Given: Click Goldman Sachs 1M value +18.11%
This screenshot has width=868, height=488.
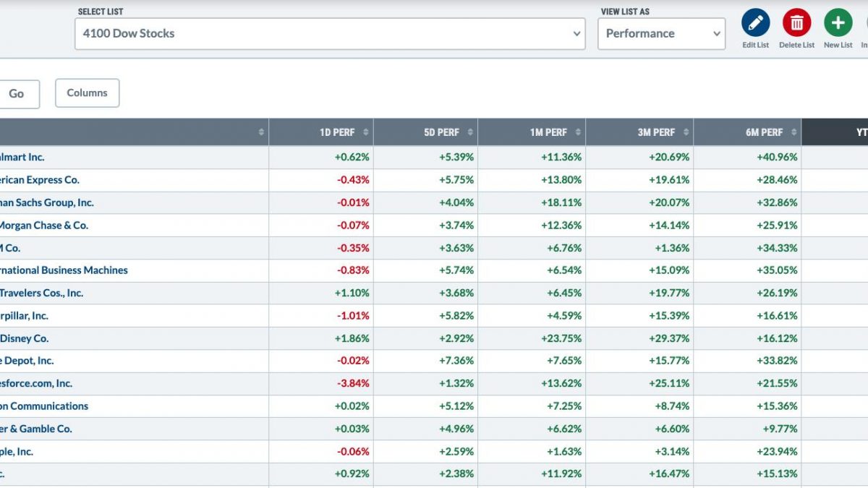Looking at the screenshot, I should click(x=561, y=202).
